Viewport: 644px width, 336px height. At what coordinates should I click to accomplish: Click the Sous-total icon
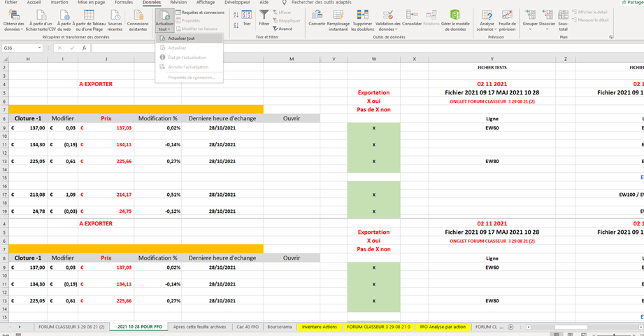tap(563, 15)
